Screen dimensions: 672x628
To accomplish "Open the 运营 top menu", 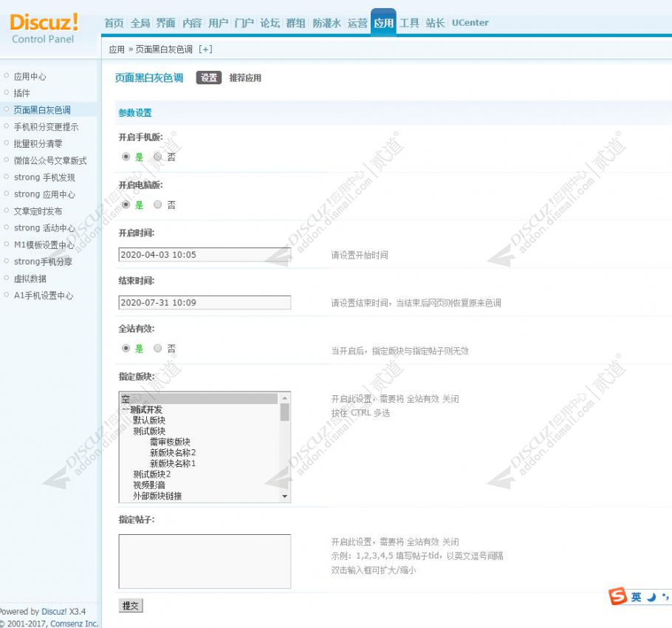I will point(357,23).
